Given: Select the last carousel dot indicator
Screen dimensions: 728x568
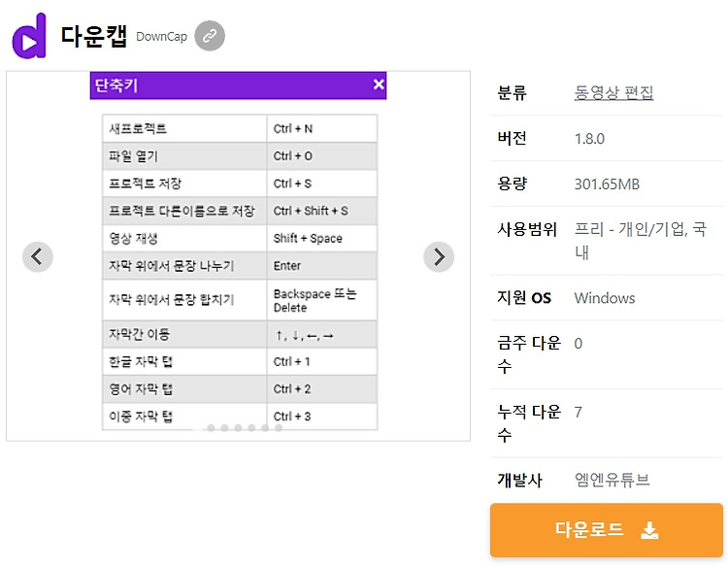Looking at the screenshot, I should click(279, 428).
